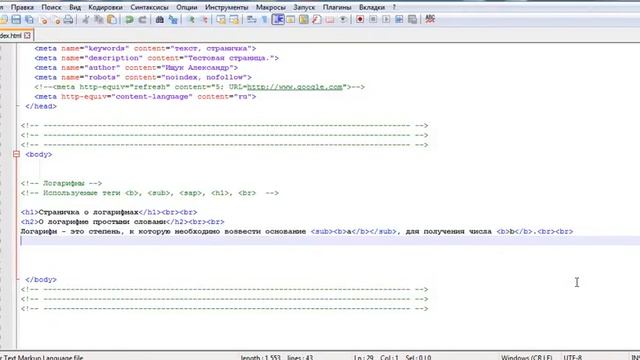Open the Запуск menu
This screenshot has width=640, height=360.
[304, 7]
